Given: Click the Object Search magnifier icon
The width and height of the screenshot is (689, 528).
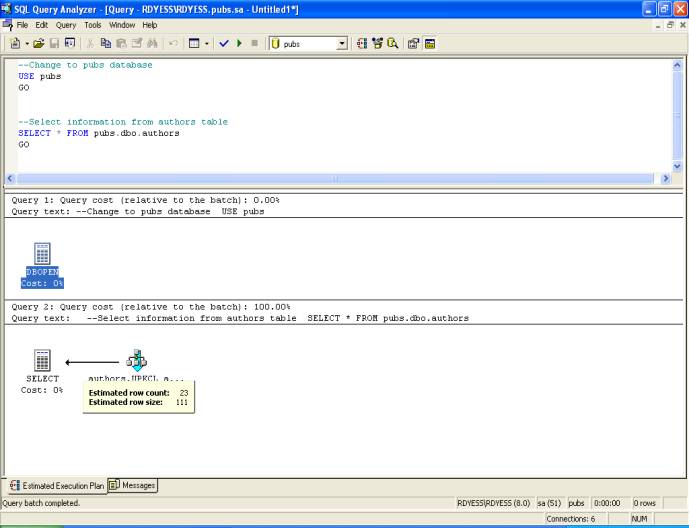Looking at the screenshot, I should tap(393, 43).
